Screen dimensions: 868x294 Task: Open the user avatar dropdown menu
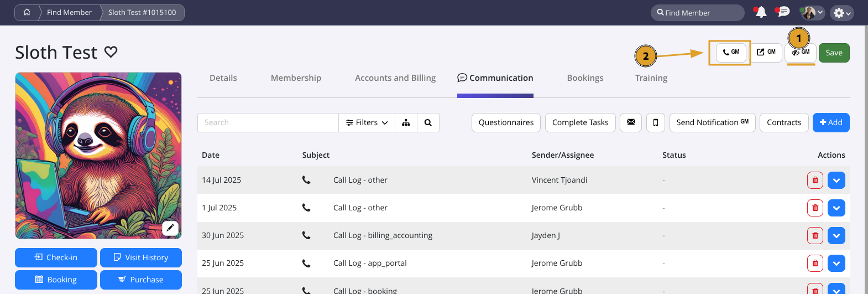coord(812,13)
